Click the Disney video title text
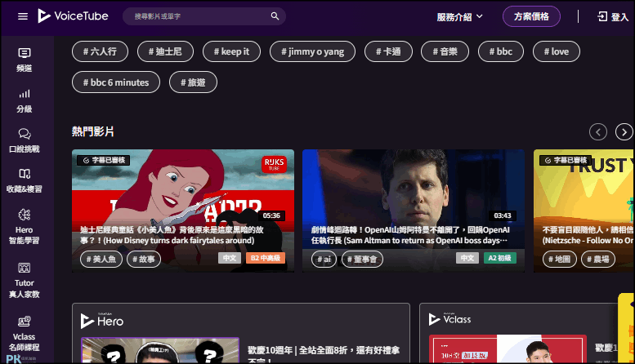The image size is (635, 364). (x=172, y=235)
